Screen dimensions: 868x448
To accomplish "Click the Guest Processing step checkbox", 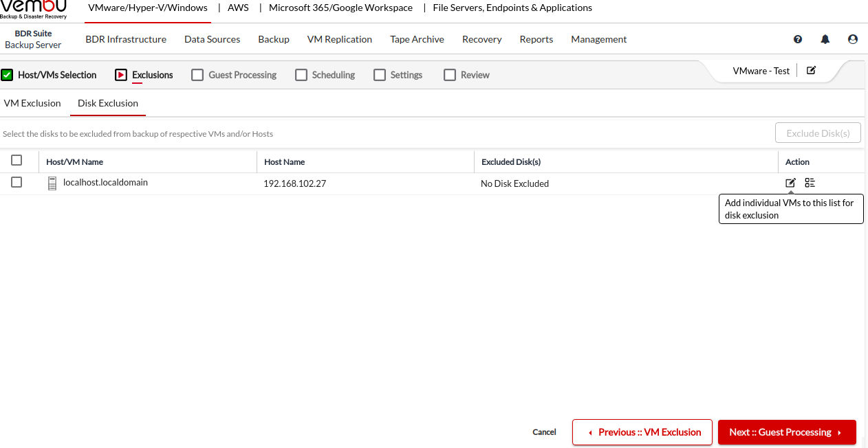I will [x=197, y=75].
